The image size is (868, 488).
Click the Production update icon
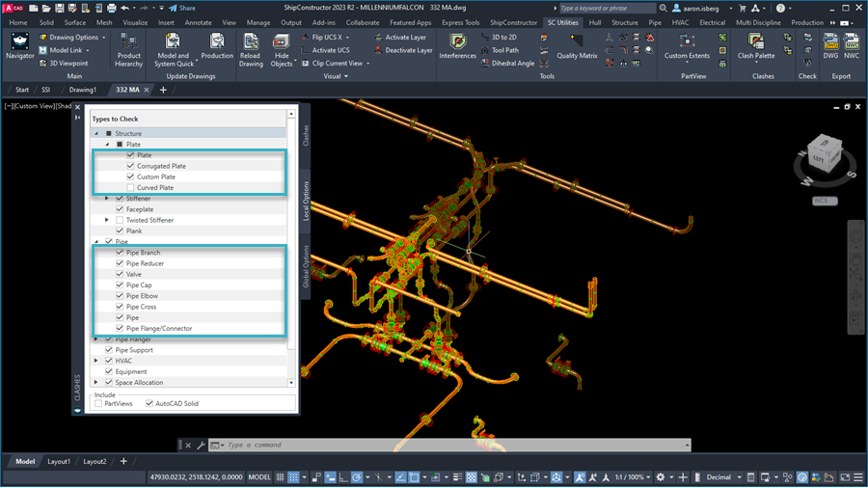(x=217, y=46)
